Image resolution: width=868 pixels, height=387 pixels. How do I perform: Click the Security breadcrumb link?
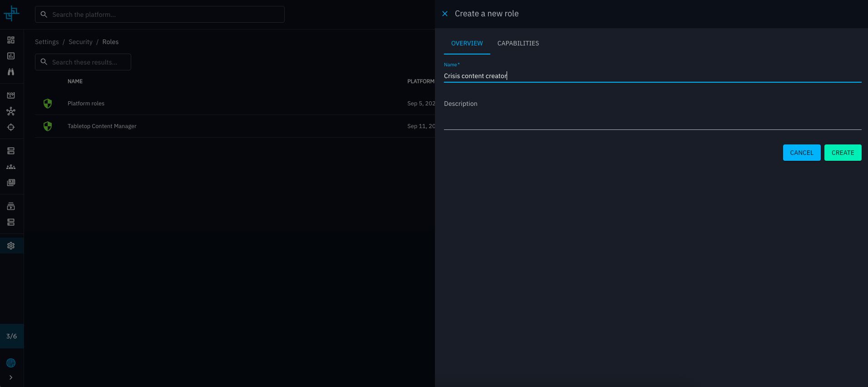[x=80, y=42]
